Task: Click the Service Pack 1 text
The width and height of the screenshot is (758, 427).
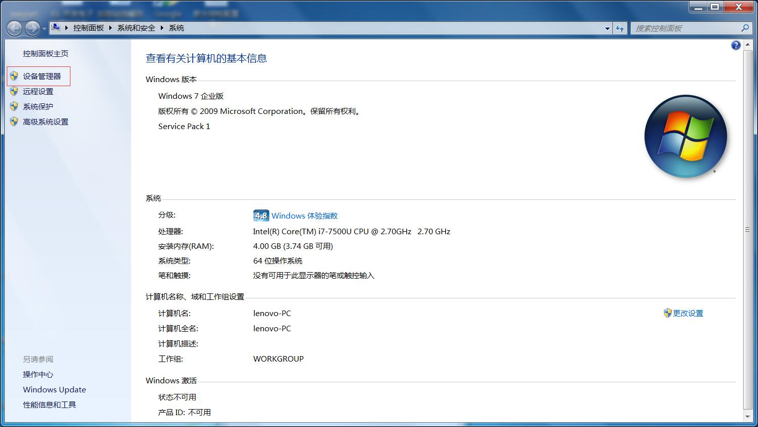Action: pyautogui.click(x=184, y=126)
